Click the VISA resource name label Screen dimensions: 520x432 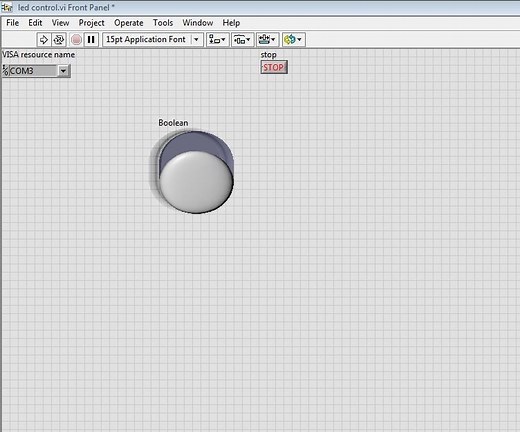pyautogui.click(x=38, y=55)
